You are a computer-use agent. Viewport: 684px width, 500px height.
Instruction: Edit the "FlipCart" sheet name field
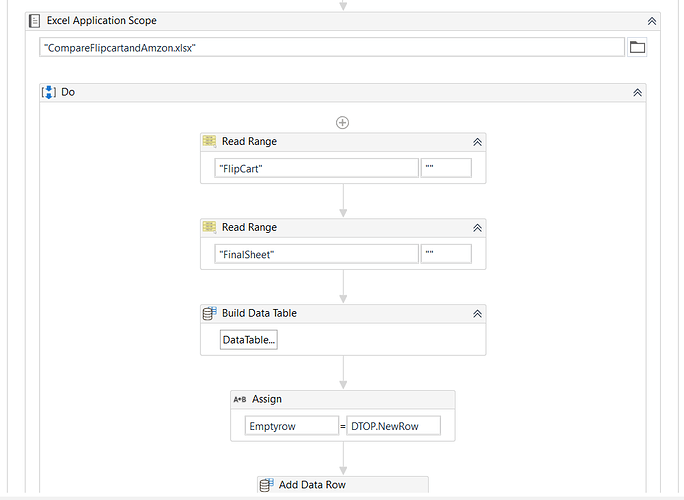pyautogui.click(x=316, y=168)
